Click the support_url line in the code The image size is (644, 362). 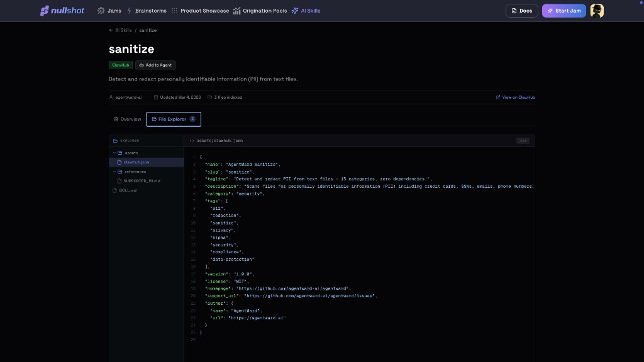[x=291, y=296]
